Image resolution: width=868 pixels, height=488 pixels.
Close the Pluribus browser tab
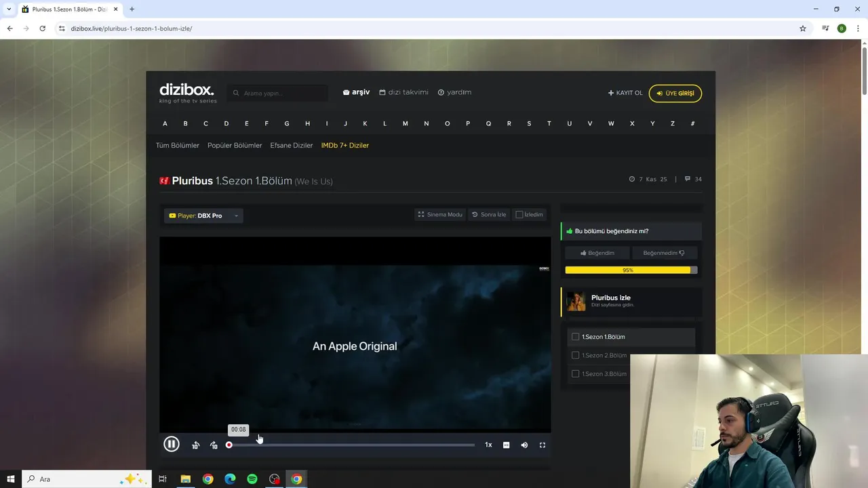pos(115,9)
